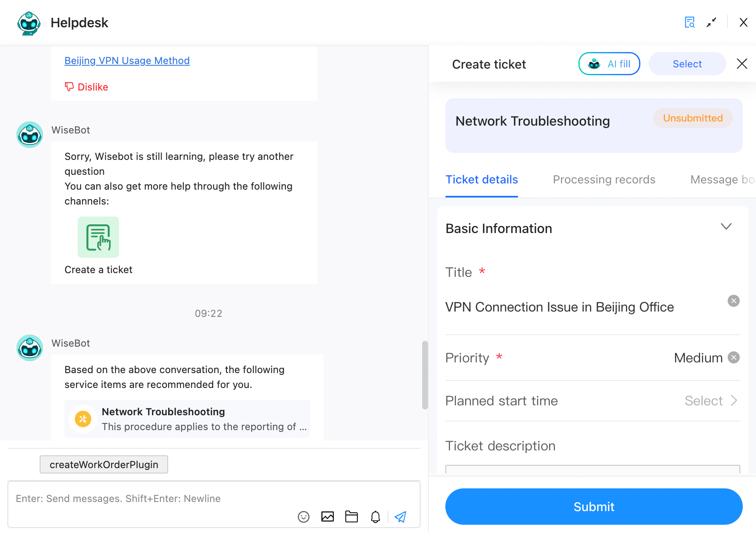Send an image from the chat toolbar
This screenshot has width=756, height=533.
coord(328,516)
